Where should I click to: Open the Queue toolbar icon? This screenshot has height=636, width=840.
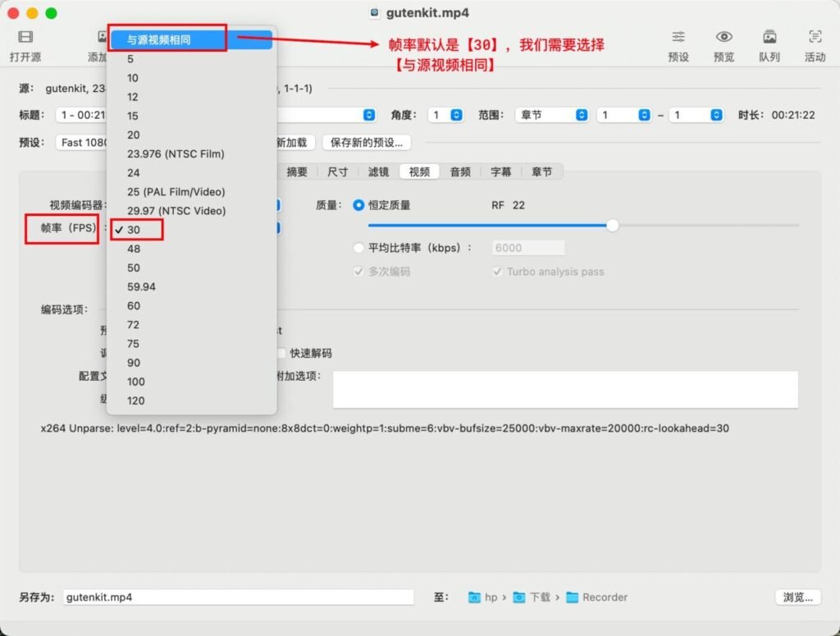[x=769, y=37]
